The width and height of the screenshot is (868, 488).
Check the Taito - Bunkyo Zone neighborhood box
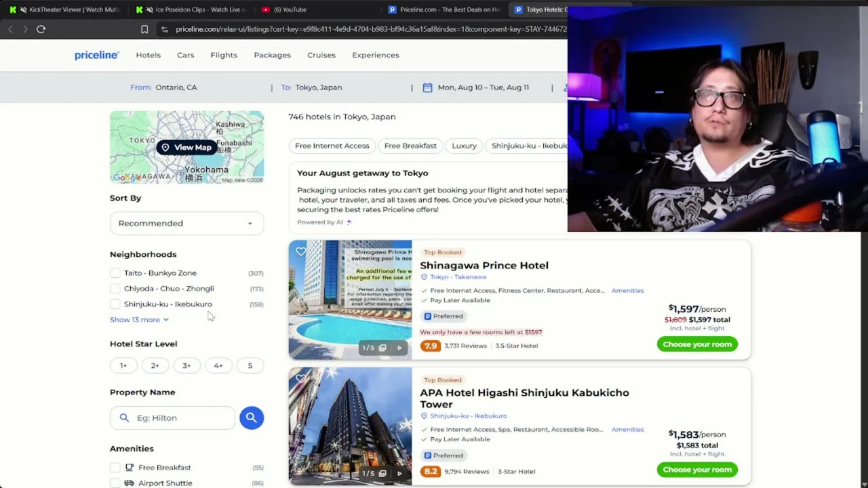(x=115, y=273)
